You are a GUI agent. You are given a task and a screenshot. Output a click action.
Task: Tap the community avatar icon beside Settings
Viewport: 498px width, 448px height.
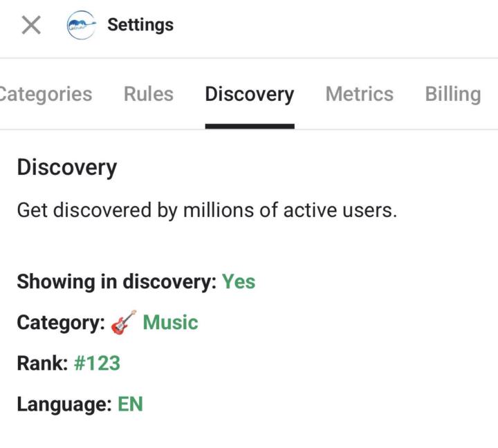(81, 26)
